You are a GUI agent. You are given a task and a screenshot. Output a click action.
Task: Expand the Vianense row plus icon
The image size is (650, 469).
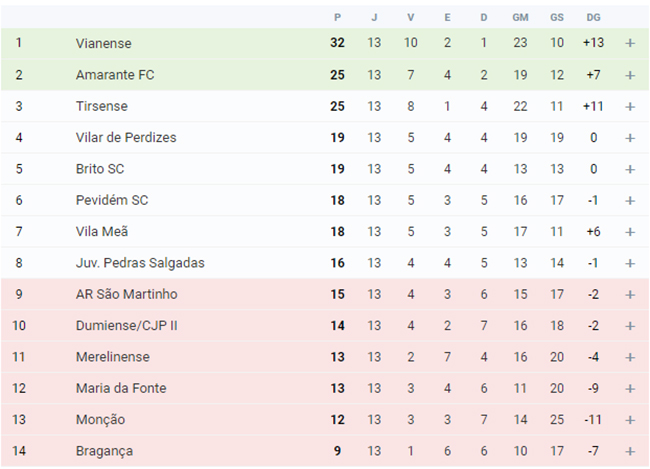pyautogui.click(x=630, y=43)
